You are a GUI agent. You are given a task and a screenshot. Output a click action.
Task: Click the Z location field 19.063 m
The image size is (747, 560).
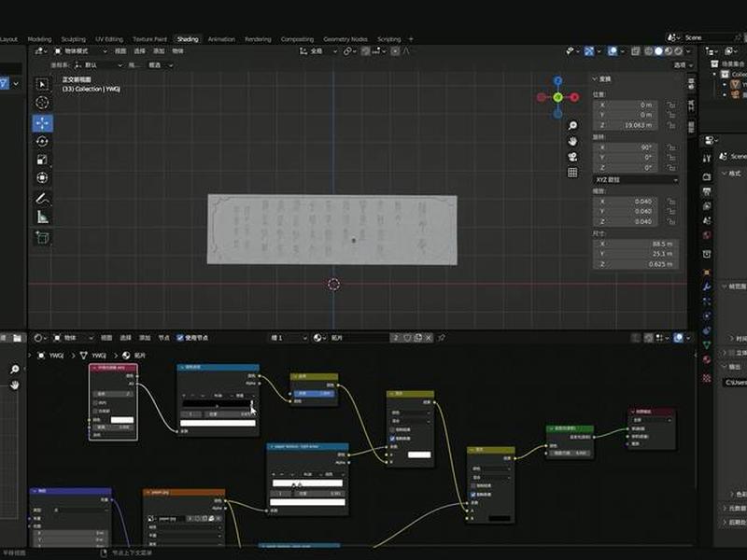point(626,125)
